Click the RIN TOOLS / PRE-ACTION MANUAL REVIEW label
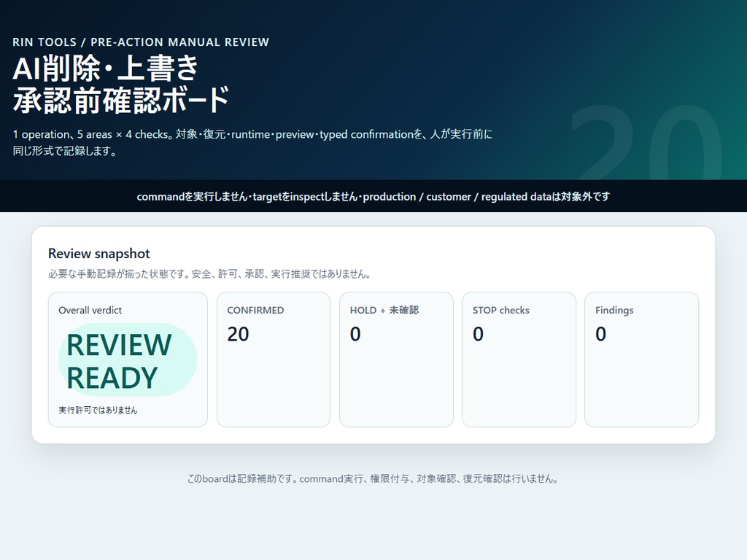Image resolution: width=747 pixels, height=560 pixels. (x=141, y=42)
